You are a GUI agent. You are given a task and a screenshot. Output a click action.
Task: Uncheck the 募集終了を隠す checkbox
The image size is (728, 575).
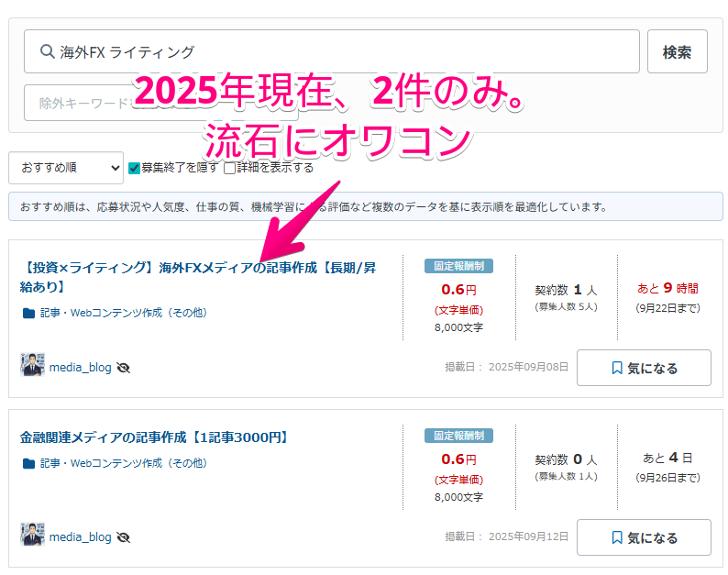pyautogui.click(x=134, y=168)
